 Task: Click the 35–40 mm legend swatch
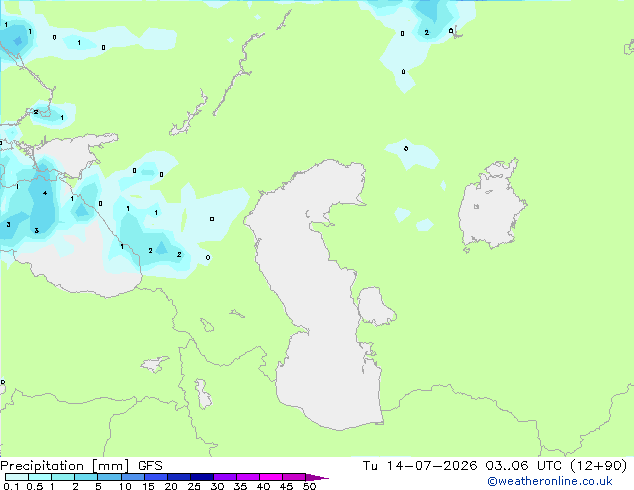[x=247, y=477]
